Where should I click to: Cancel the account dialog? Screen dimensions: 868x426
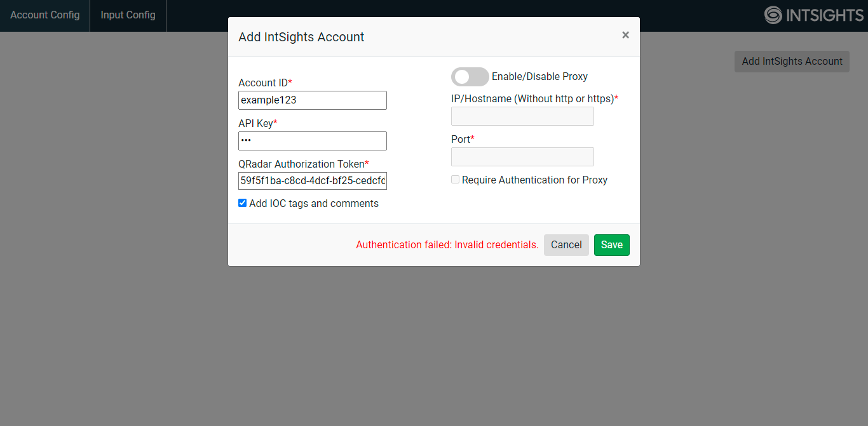(566, 245)
